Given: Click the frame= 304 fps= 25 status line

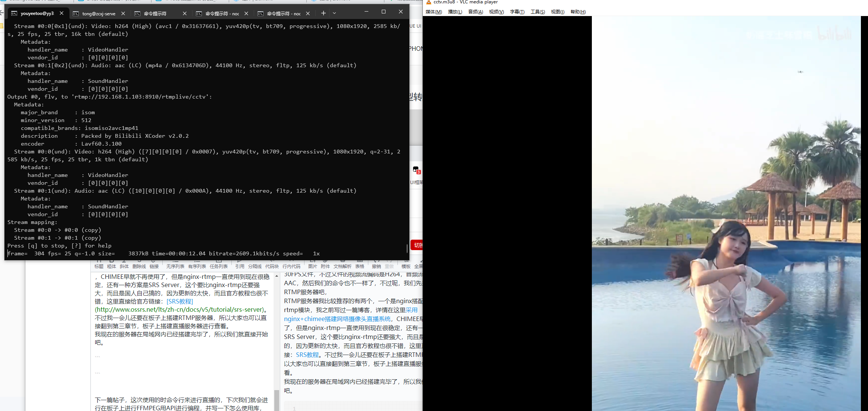Looking at the screenshot, I should tap(163, 253).
